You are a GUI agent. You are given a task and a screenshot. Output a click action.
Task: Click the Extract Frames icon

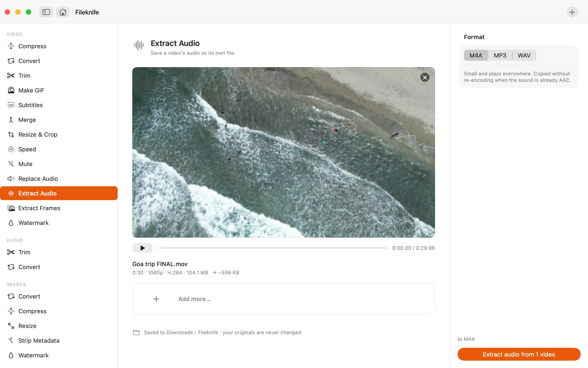pyautogui.click(x=11, y=208)
